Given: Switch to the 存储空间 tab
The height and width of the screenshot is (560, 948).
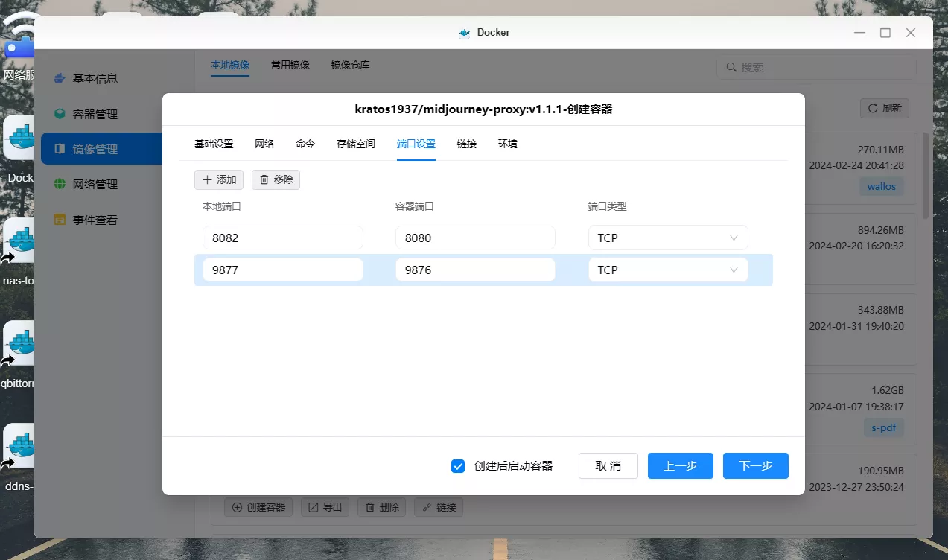Looking at the screenshot, I should point(356,144).
